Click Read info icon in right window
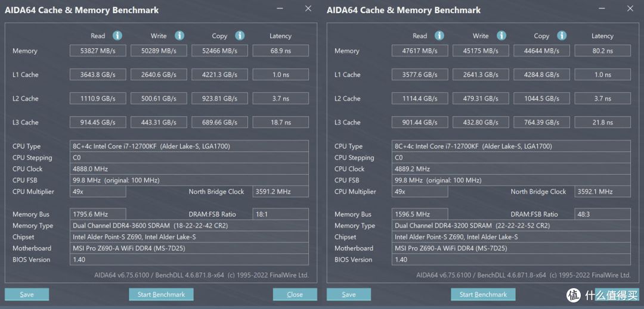The image size is (644, 309). (439, 36)
